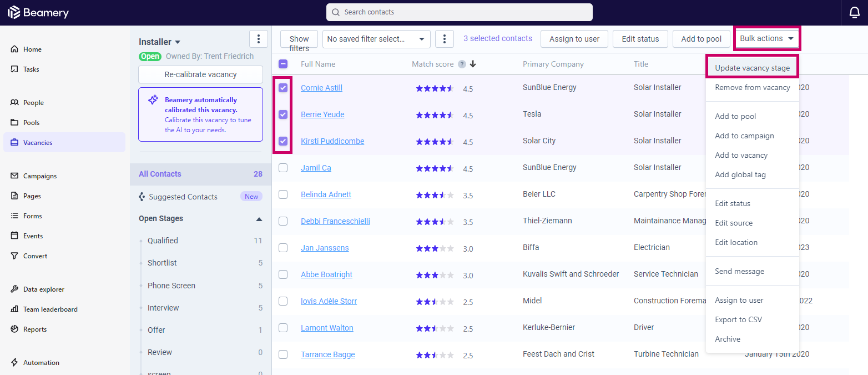
Task: Filter by Phone Screen stage
Action: 200,286
